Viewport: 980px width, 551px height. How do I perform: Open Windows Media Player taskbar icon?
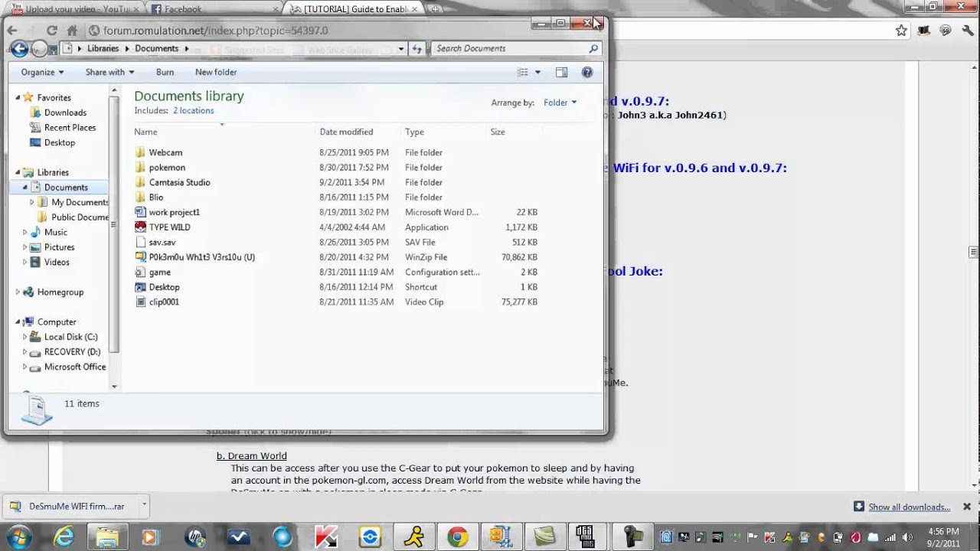click(149, 536)
